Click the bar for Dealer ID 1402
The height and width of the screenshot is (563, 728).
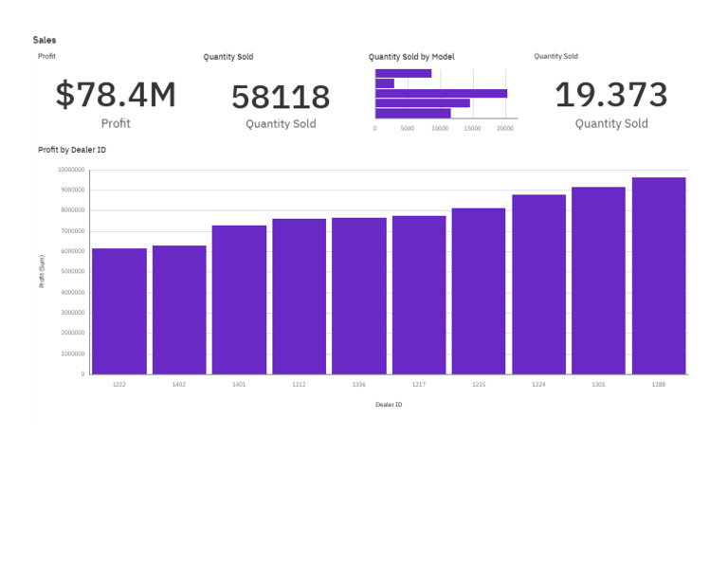179,310
